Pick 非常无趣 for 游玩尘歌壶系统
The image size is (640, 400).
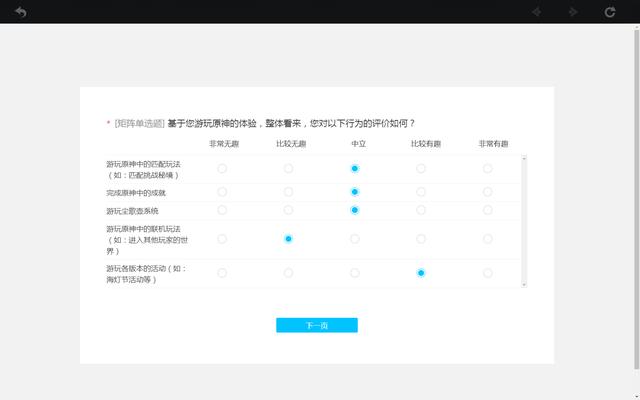pyautogui.click(x=222, y=210)
